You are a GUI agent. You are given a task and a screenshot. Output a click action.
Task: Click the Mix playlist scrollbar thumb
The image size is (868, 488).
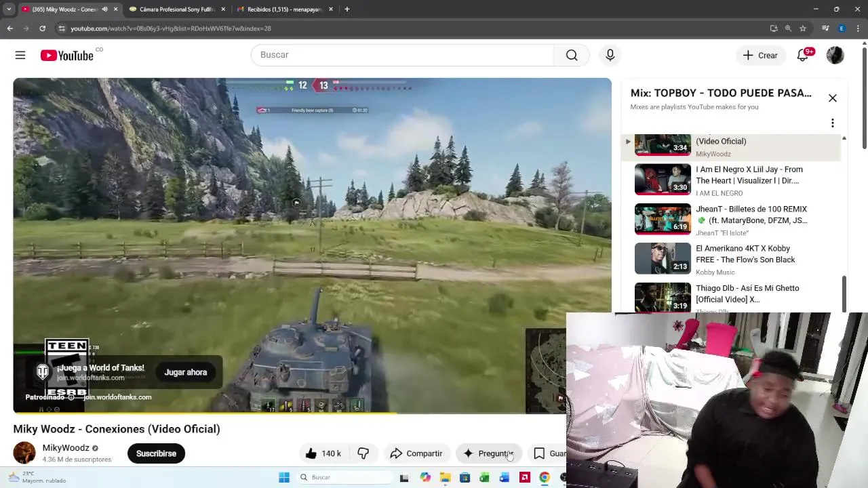point(844,293)
